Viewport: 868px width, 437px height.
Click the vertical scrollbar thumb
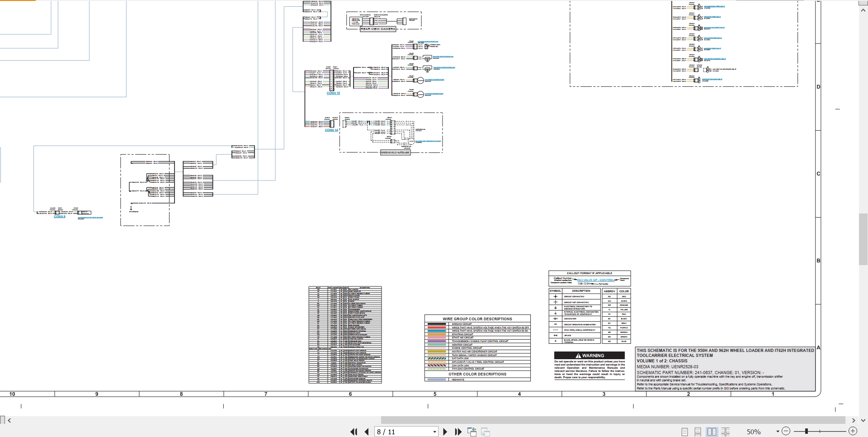(863, 239)
